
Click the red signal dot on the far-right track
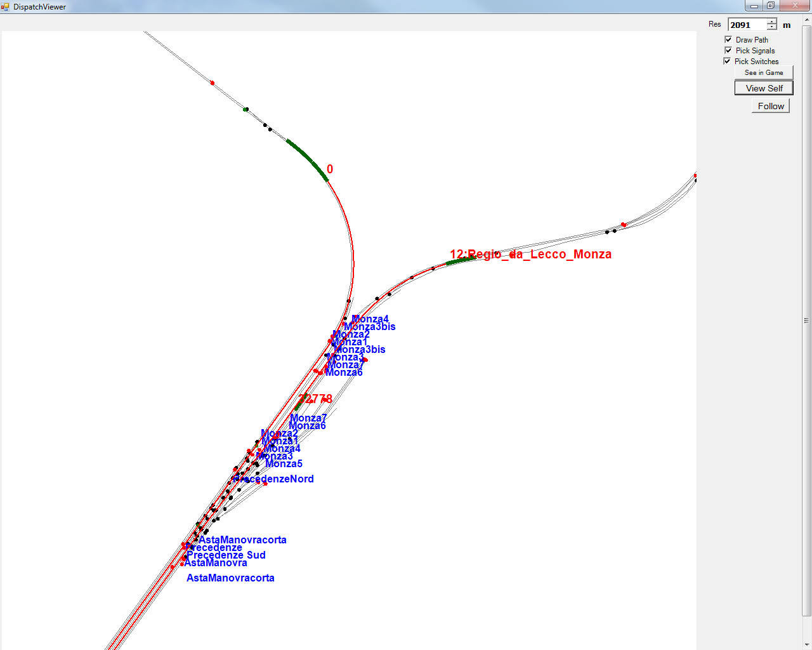click(695, 176)
